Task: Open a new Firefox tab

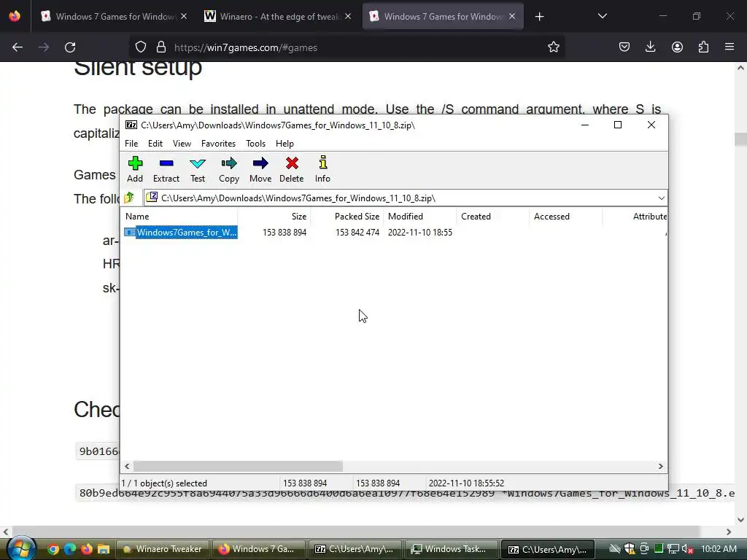Action: click(539, 17)
